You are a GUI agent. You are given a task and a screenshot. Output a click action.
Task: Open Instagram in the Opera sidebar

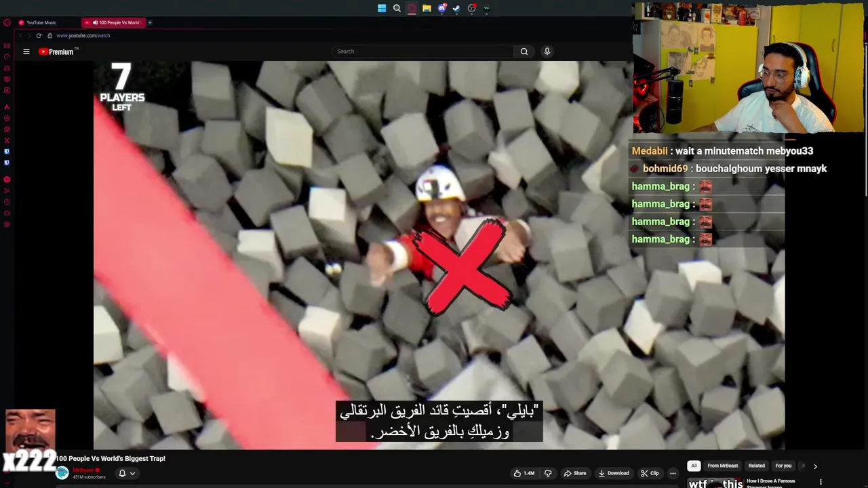tap(7, 129)
